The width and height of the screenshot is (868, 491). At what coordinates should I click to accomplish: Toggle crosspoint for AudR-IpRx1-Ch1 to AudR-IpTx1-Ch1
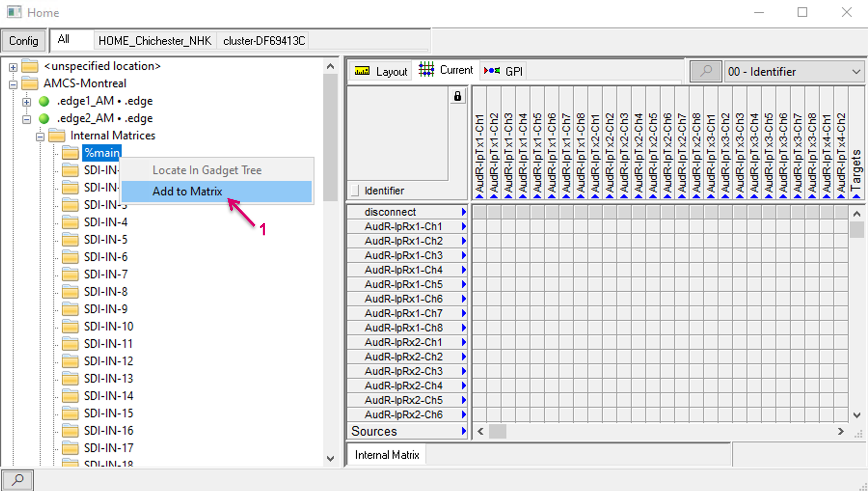pos(480,227)
